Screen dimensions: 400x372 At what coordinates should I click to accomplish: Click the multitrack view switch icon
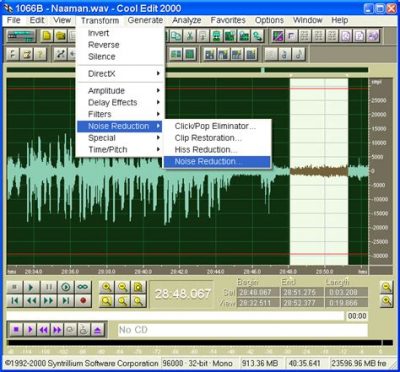(22, 36)
